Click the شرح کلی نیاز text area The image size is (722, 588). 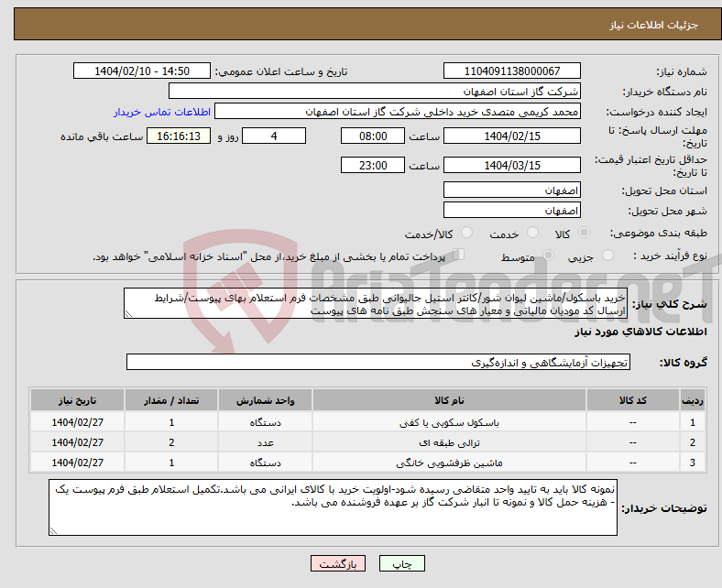(x=376, y=303)
